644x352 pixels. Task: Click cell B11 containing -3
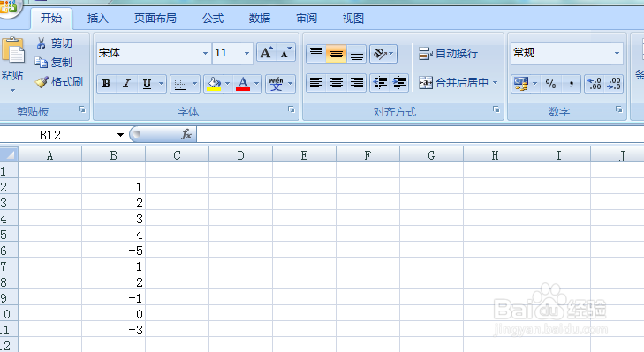coord(113,329)
